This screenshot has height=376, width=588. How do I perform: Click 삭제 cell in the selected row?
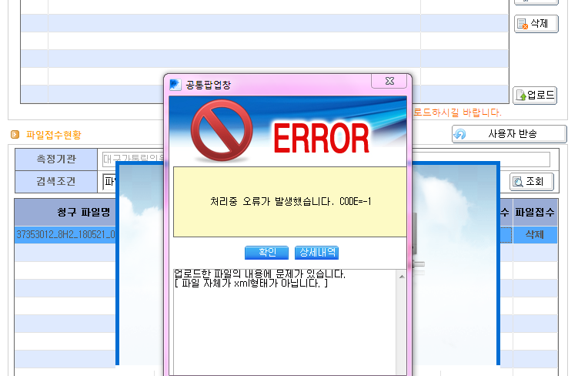(535, 235)
